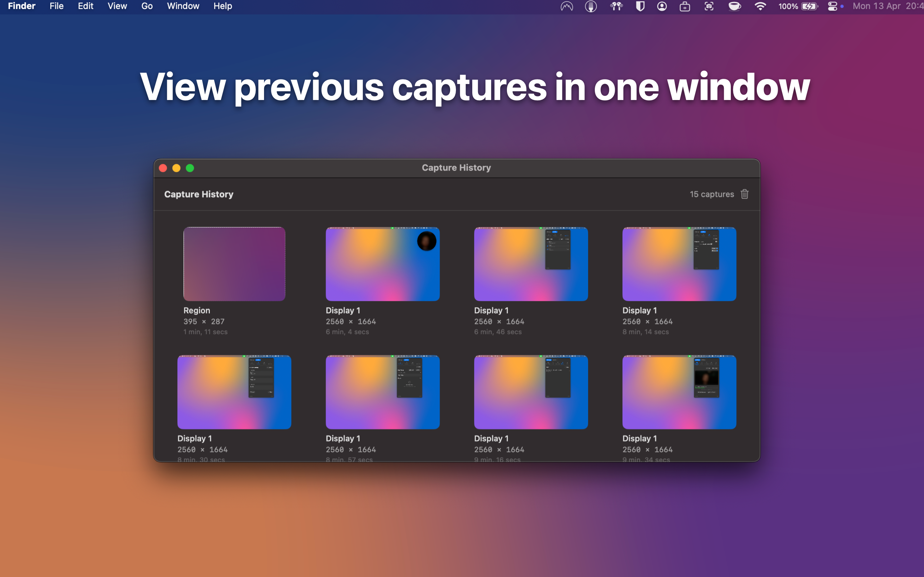Open the Display 1 capture from 9 min 34 secs
Image resolution: width=924 pixels, height=577 pixels.
tap(679, 392)
